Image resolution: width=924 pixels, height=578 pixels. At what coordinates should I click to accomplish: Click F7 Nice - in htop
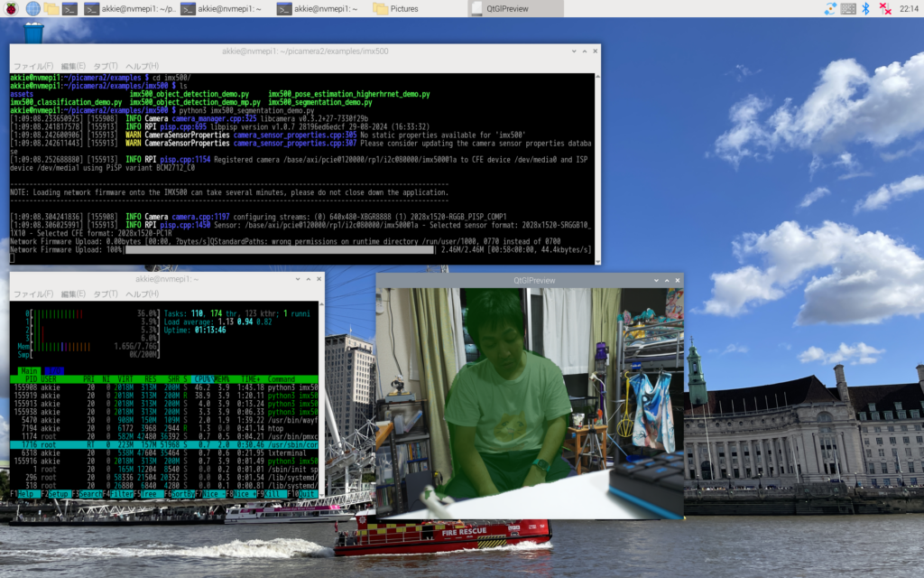coord(209,494)
